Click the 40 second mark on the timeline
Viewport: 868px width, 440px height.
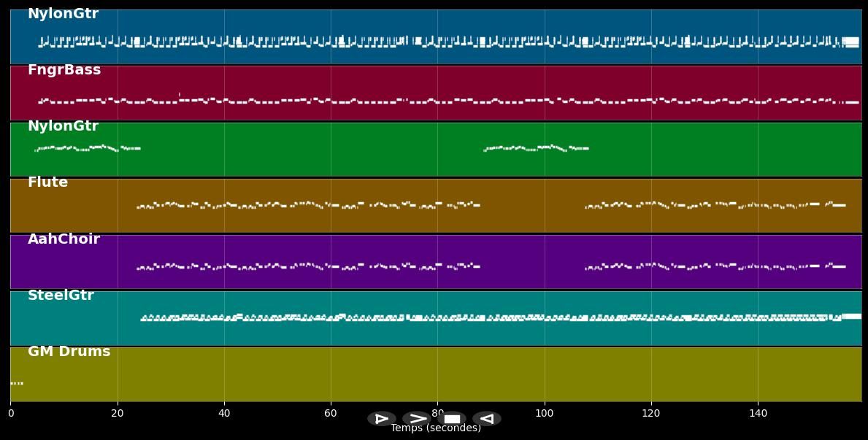click(224, 413)
